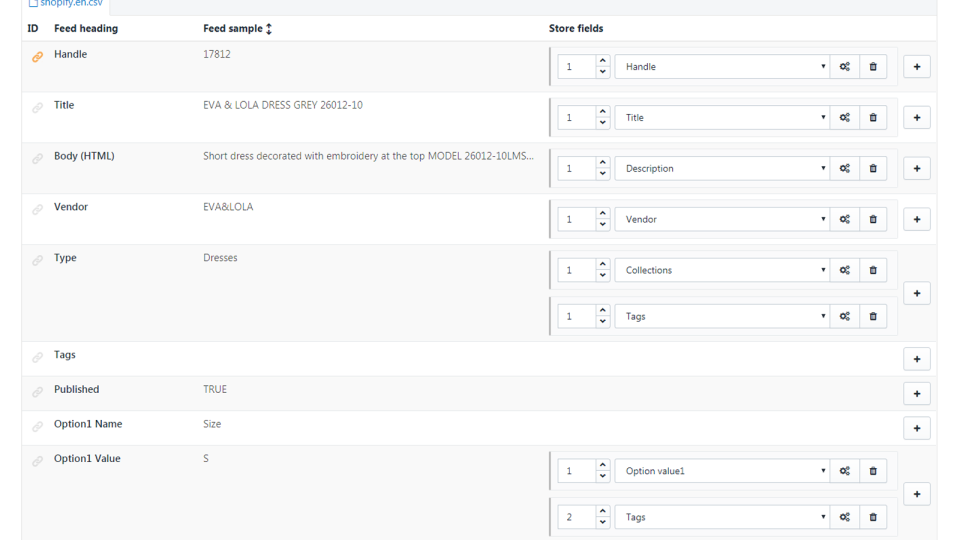Add a store field to Vendor row
Viewport: 960px width, 540px height.
click(x=917, y=219)
